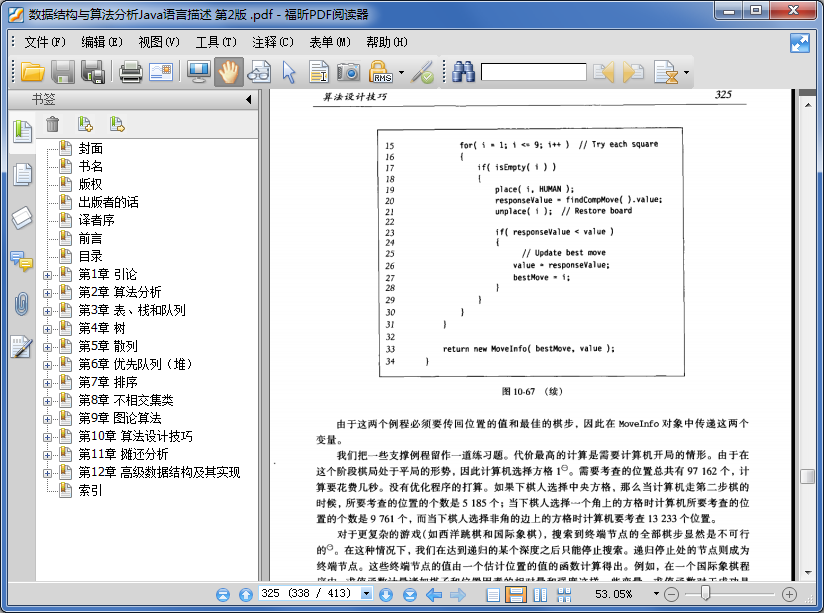
Task: Click the Save As double-floppy icon
Action: [x=93, y=71]
